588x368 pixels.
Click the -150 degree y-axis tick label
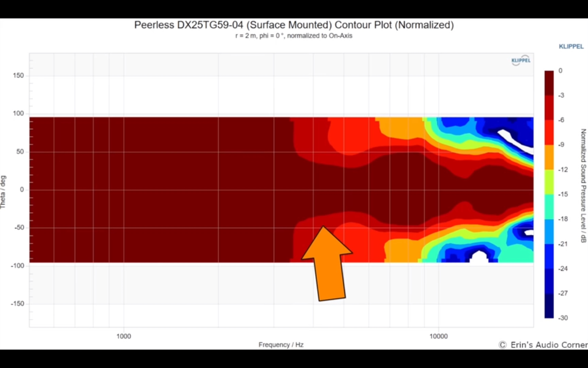tap(17, 304)
